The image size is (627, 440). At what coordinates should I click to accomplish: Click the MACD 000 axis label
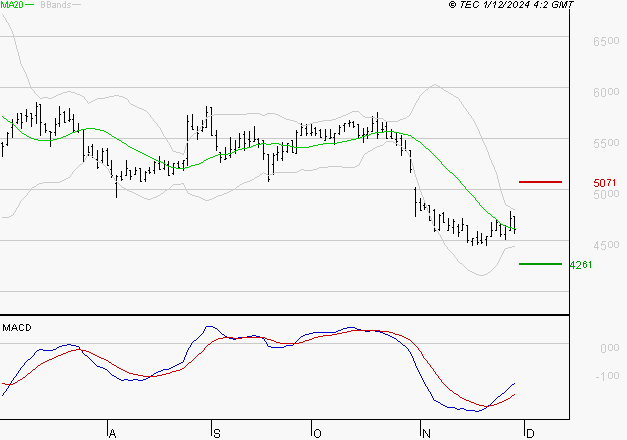coord(610,348)
